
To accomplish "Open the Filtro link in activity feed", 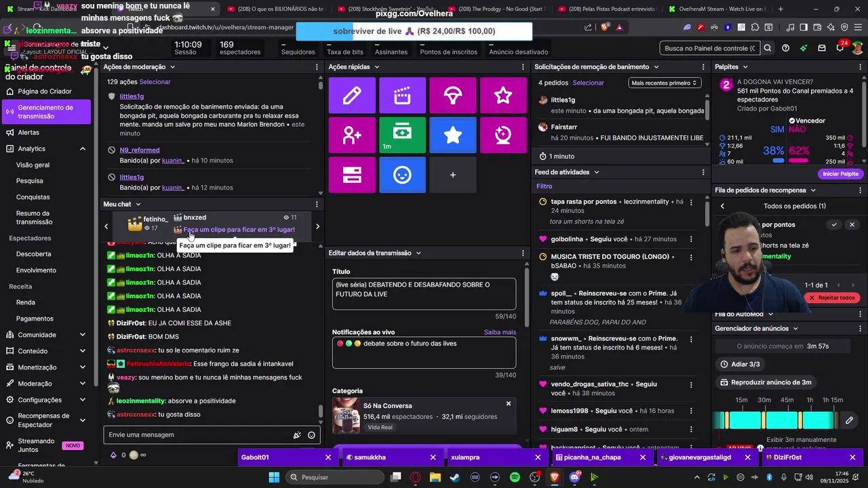I will point(544,186).
